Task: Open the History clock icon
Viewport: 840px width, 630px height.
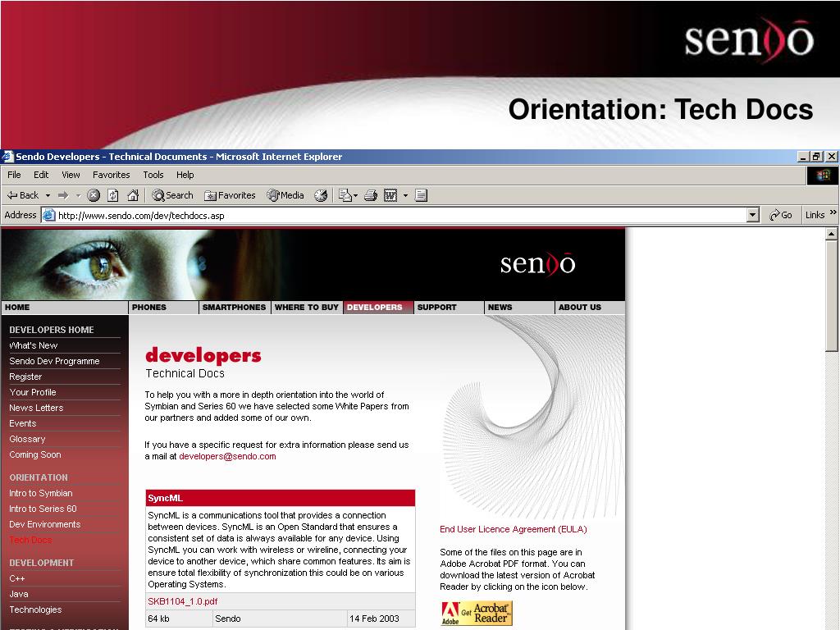Action: click(x=321, y=195)
